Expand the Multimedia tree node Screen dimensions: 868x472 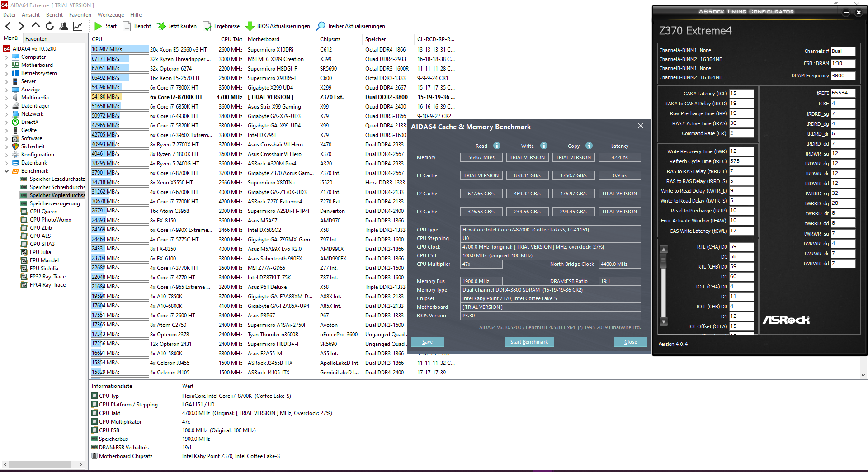[6, 98]
